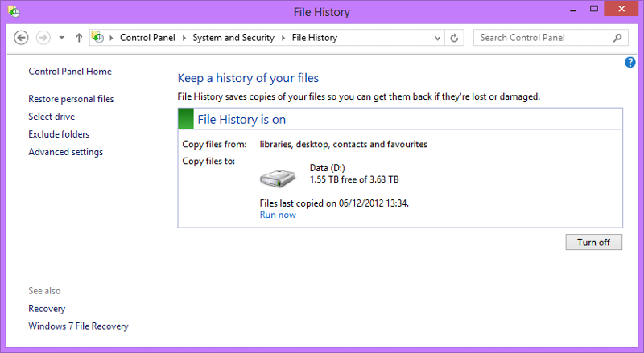Click the Data (D:) drive icon

278,178
